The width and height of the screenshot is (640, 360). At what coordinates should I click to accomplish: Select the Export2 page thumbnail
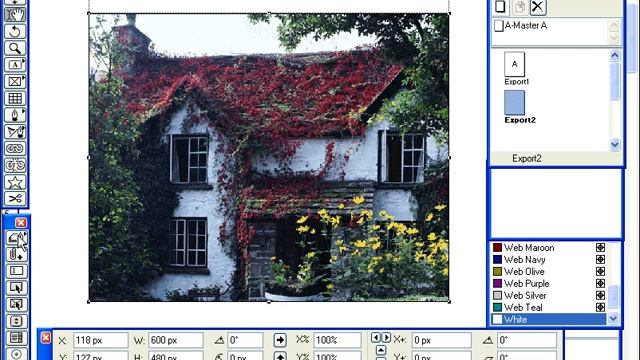[x=514, y=102]
